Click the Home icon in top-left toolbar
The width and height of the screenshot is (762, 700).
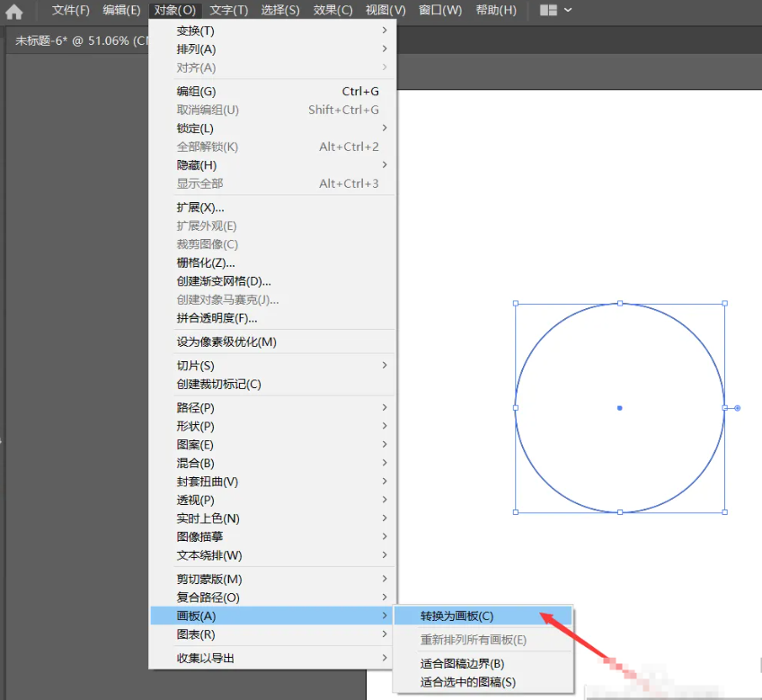[x=13, y=10]
